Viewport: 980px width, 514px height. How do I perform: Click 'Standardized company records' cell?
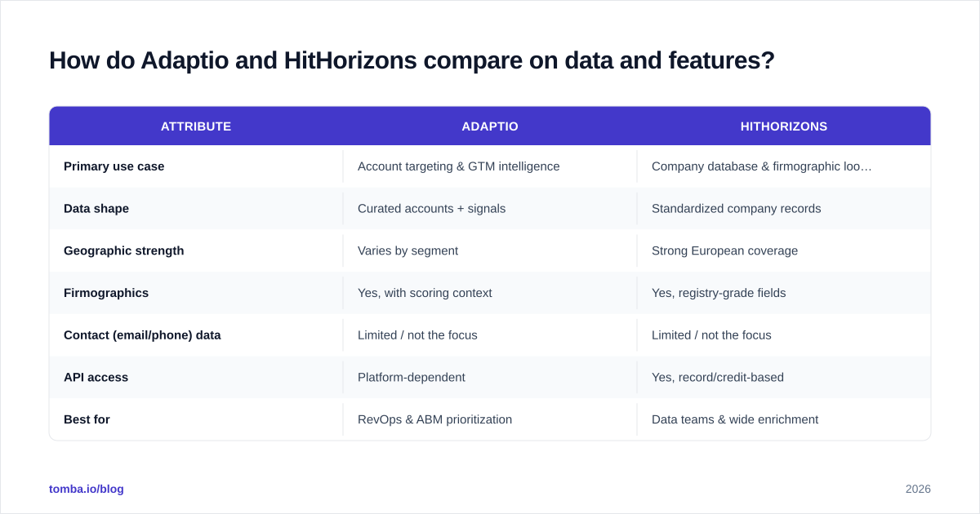point(737,209)
